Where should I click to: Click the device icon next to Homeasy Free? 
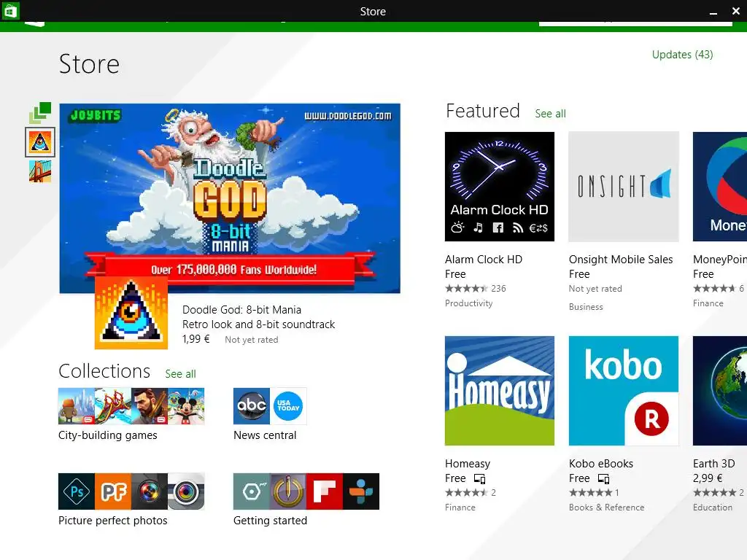point(479,478)
